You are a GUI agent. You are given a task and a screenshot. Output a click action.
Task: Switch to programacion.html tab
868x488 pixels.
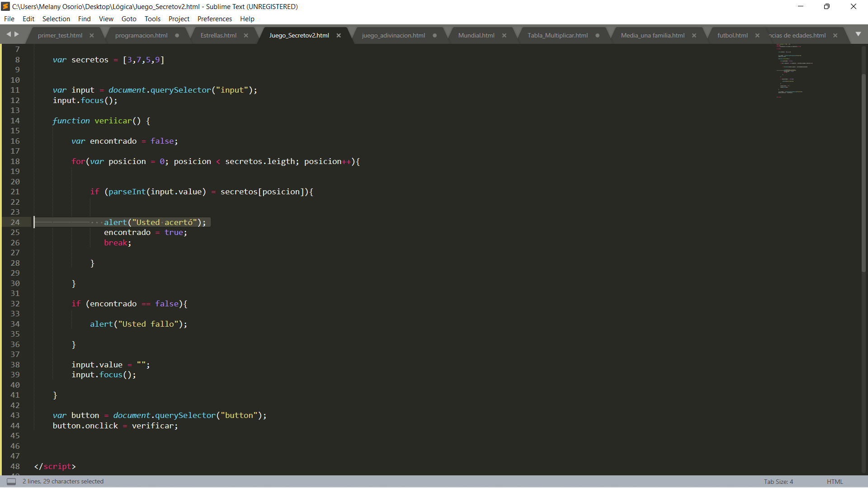pos(141,35)
